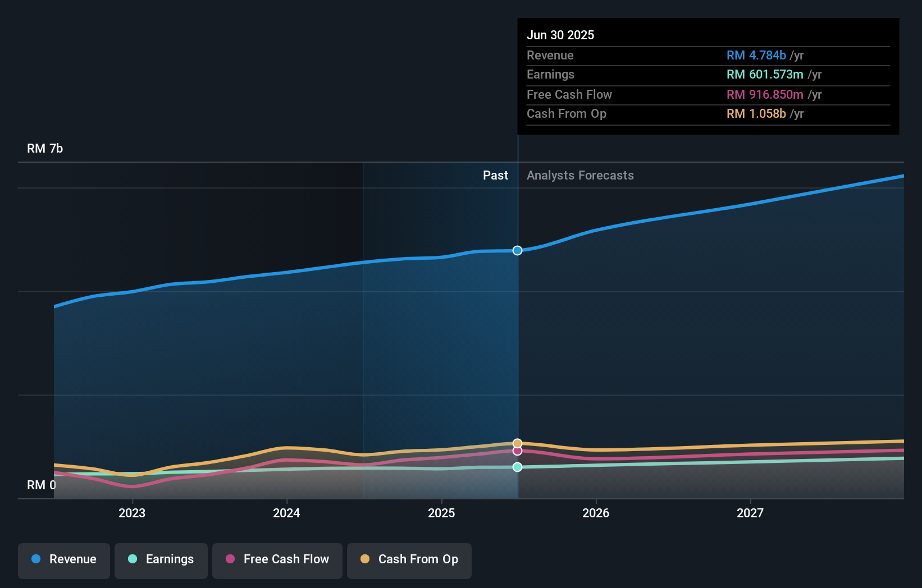Image resolution: width=922 pixels, height=588 pixels.
Task: Select the teal Earnings dot in the legend
Action: tap(131, 559)
